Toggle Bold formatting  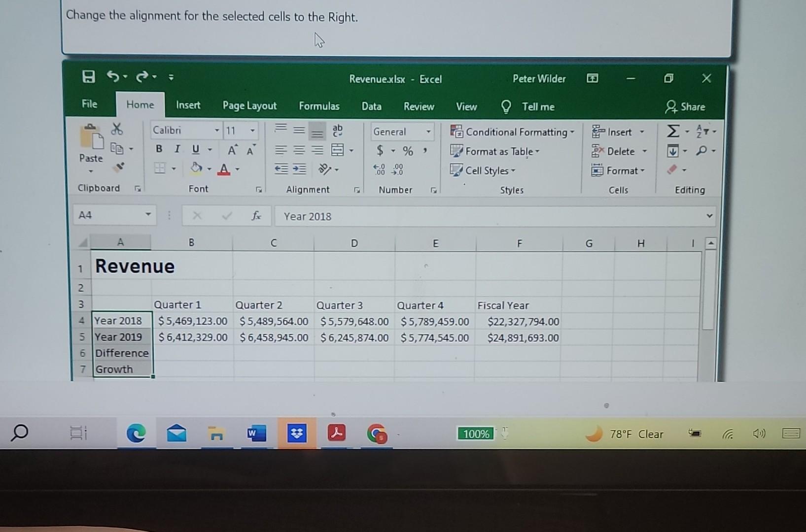tap(159, 149)
